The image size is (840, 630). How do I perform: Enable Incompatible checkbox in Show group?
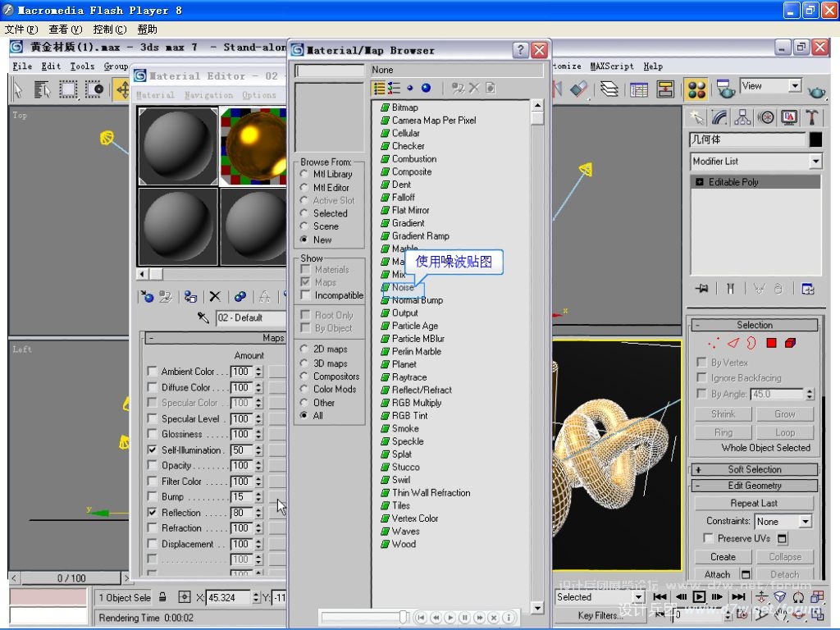[306, 294]
